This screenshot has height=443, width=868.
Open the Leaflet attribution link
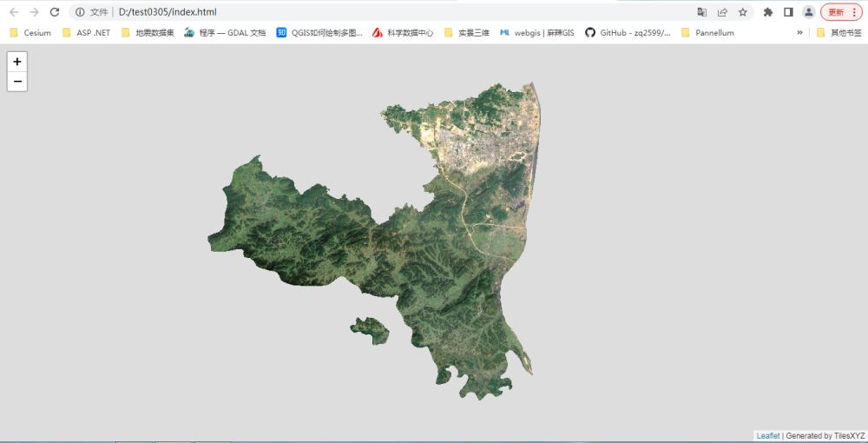(x=767, y=436)
